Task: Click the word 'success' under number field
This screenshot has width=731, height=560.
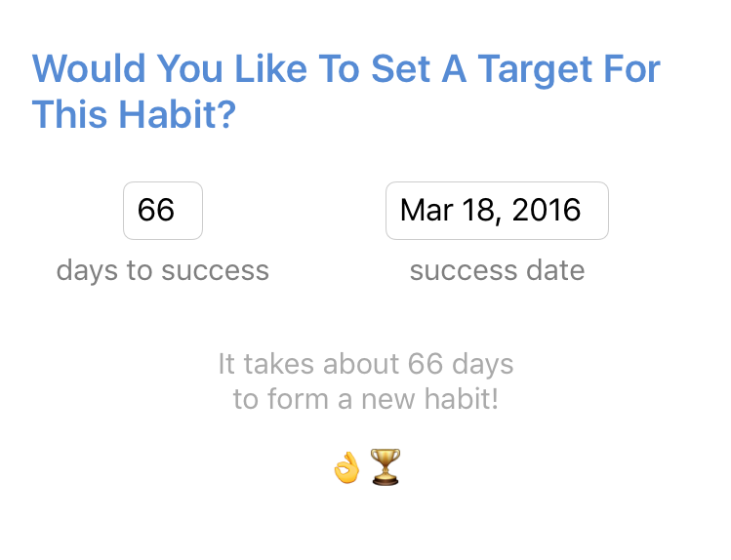Action: [x=216, y=270]
